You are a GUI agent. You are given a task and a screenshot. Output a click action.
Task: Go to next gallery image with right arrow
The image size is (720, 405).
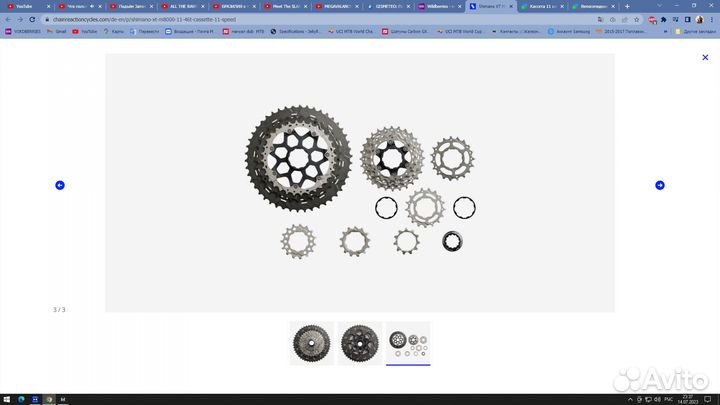point(660,185)
